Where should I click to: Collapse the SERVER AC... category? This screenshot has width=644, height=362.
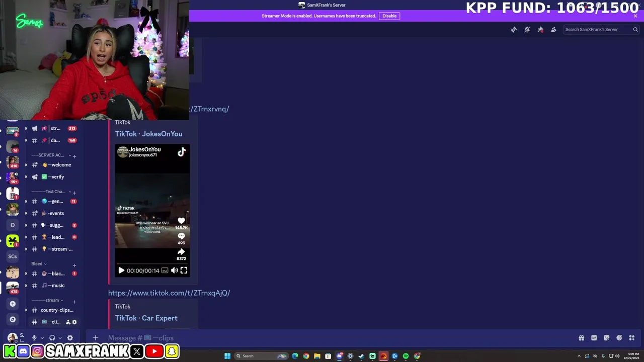(x=51, y=155)
